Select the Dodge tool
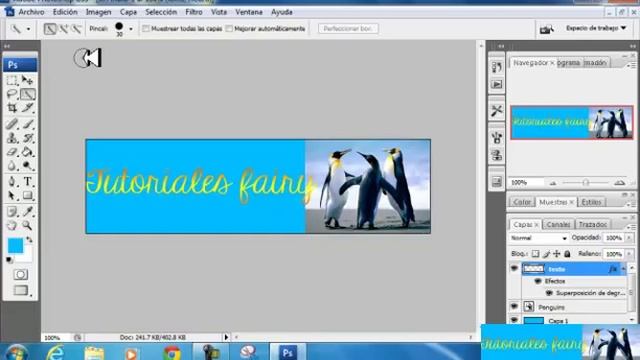640x360 pixels. [x=27, y=166]
